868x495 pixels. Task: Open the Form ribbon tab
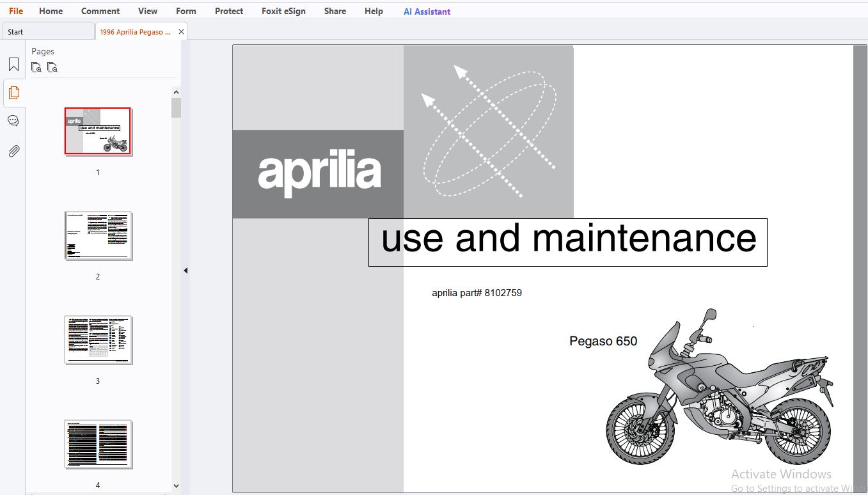tap(186, 11)
